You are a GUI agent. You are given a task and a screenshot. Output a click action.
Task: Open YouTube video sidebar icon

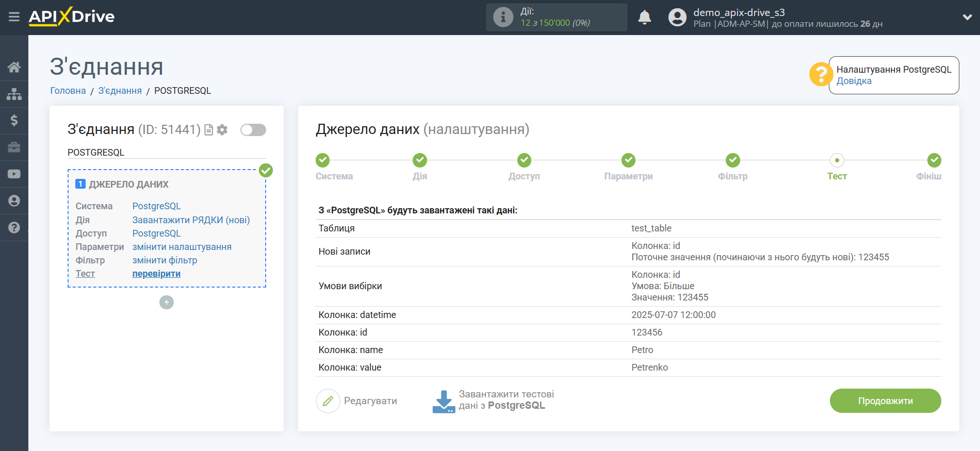(14, 174)
